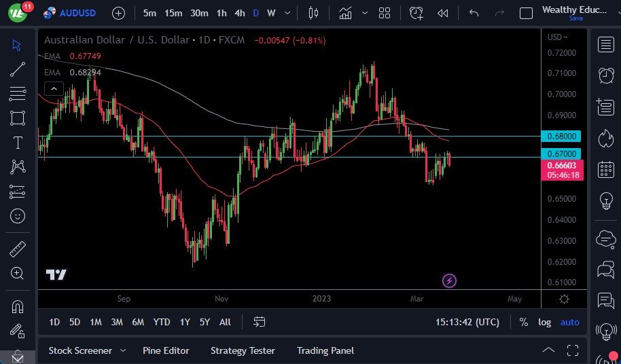Select the trend line drawing tool

tap(18, 69)
